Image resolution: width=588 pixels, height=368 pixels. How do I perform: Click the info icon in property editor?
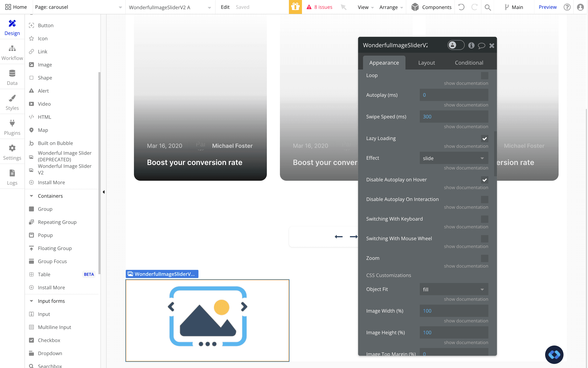tap(471, 45)
